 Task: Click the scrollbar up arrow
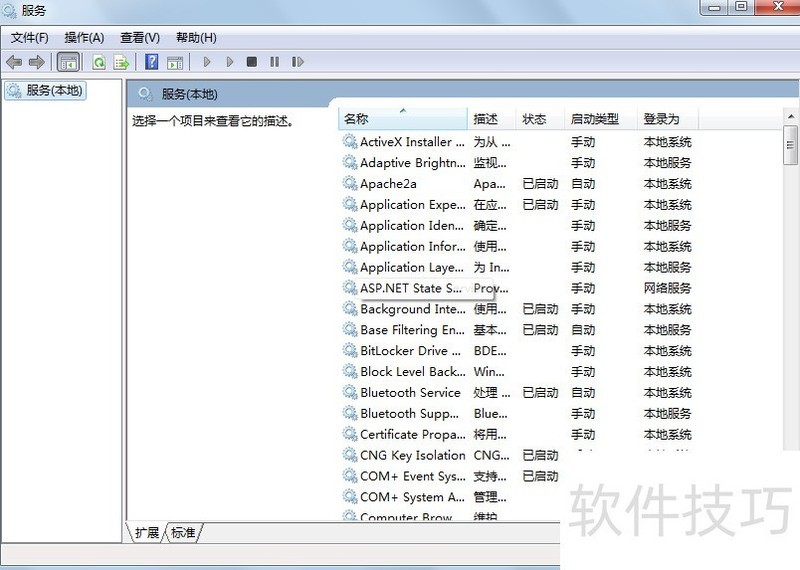tap(791, 117)
